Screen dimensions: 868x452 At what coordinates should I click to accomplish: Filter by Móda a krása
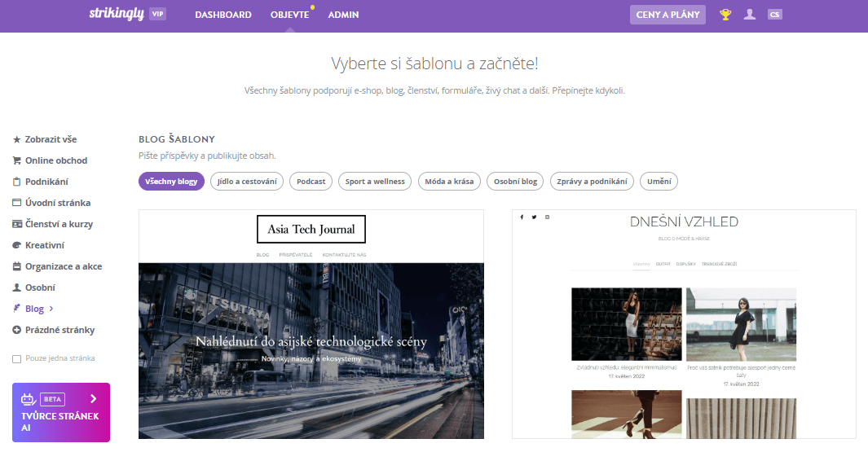(x=449, y=182)
